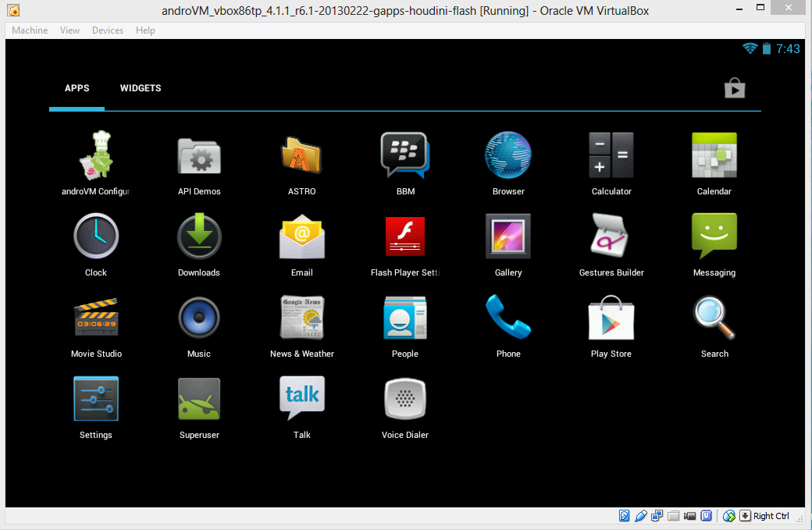Launch the BBM messenger app

pos(405,162)
